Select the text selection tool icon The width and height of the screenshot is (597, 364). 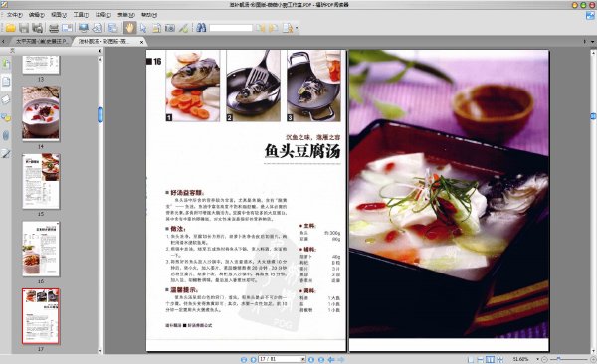click(x=156, y=28)
